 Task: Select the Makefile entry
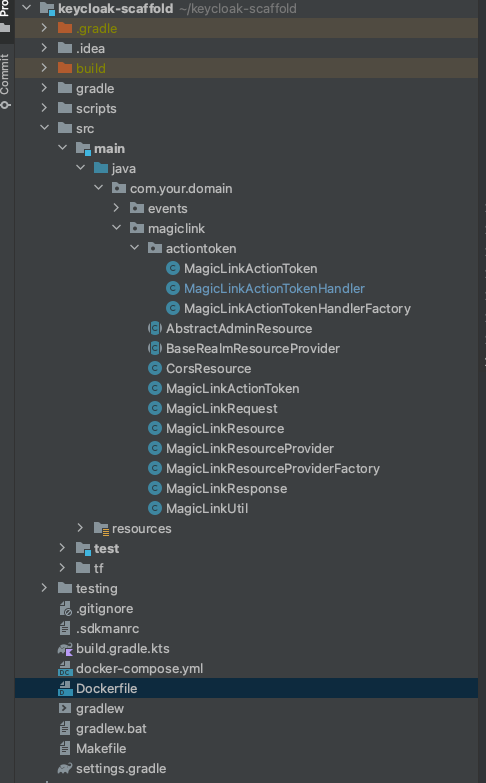coord(101,749)
